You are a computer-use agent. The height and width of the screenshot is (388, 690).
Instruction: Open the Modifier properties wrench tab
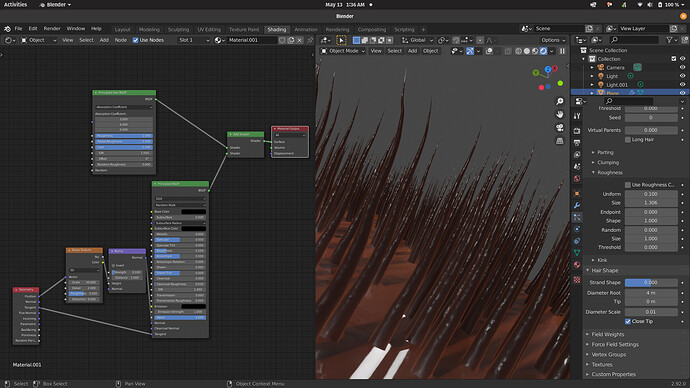click(x=577, y=205)
